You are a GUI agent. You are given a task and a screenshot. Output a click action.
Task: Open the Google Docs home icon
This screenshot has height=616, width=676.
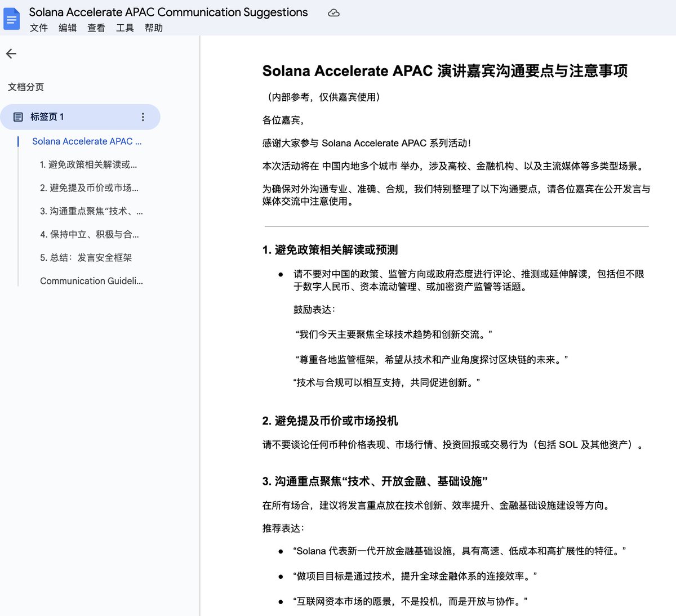[11, 18]
